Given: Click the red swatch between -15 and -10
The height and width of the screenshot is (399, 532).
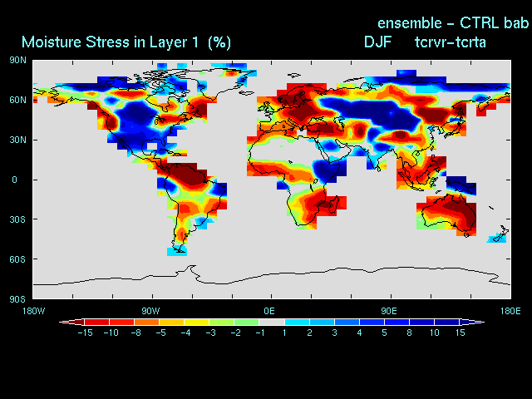Looking at the screenshot, I should pyautogui.click(x=96, y=322).
